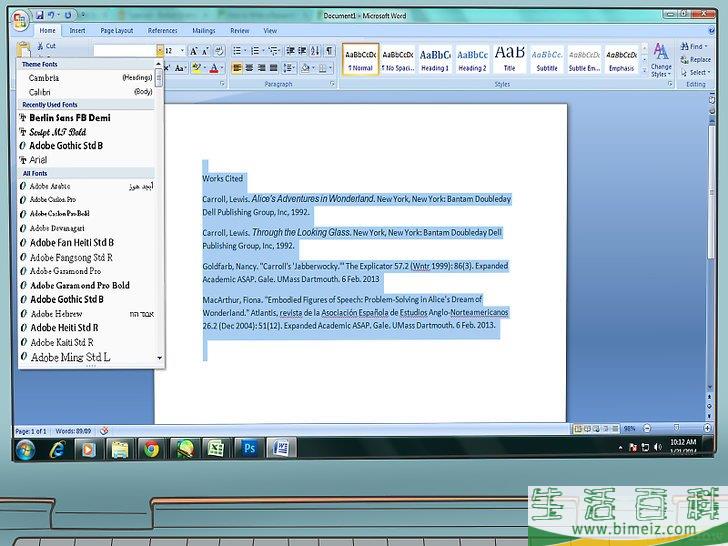Decrease the paragraph indent
The image size is (728, 546).
[x=290, y=51]
